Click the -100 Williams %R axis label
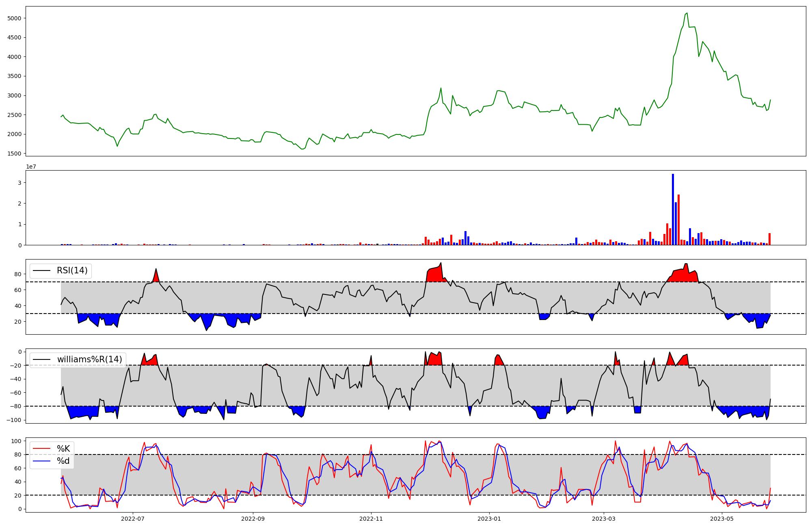 point(14,420)
